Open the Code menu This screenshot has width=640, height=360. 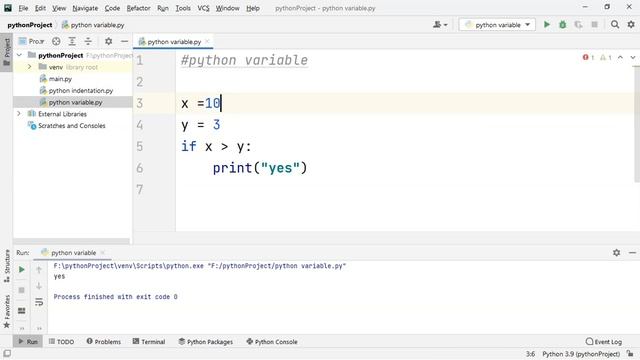[112, 8]
